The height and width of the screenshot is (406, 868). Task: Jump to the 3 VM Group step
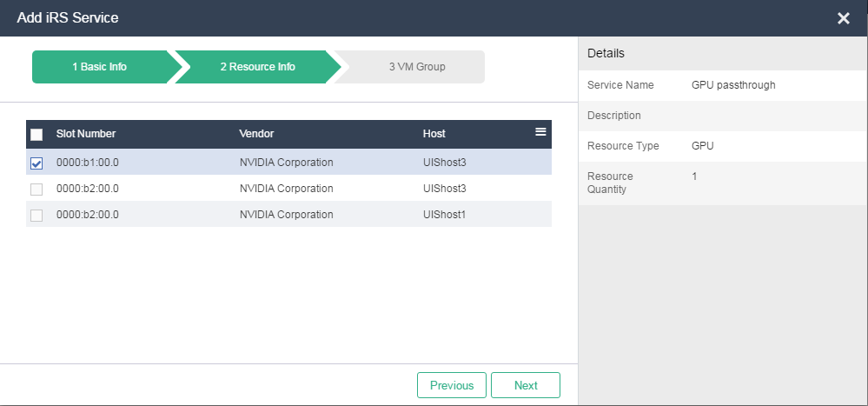pyautogui.click(x=417, y=67)
